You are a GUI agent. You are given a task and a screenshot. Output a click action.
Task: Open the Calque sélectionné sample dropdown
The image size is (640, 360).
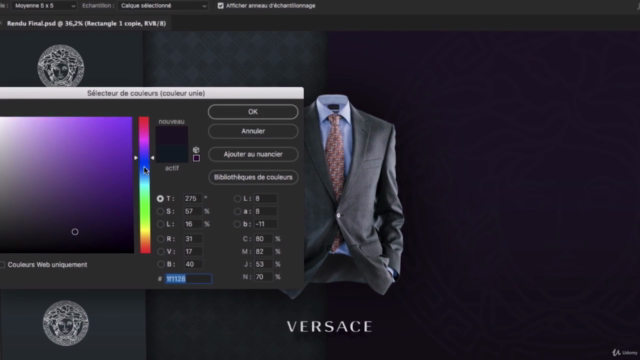pos(163,6)
